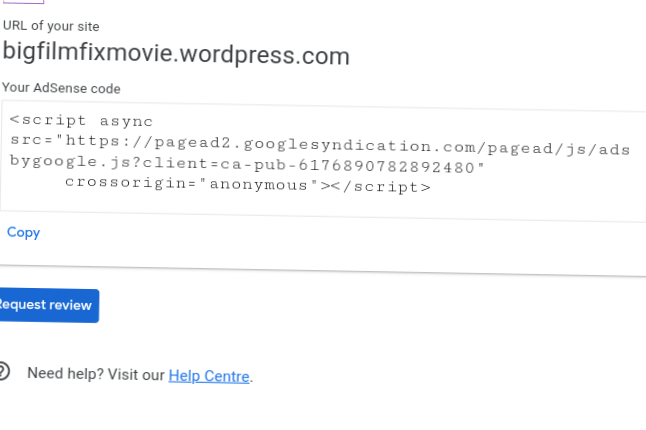Open the Help Centre link

point(209,375)
